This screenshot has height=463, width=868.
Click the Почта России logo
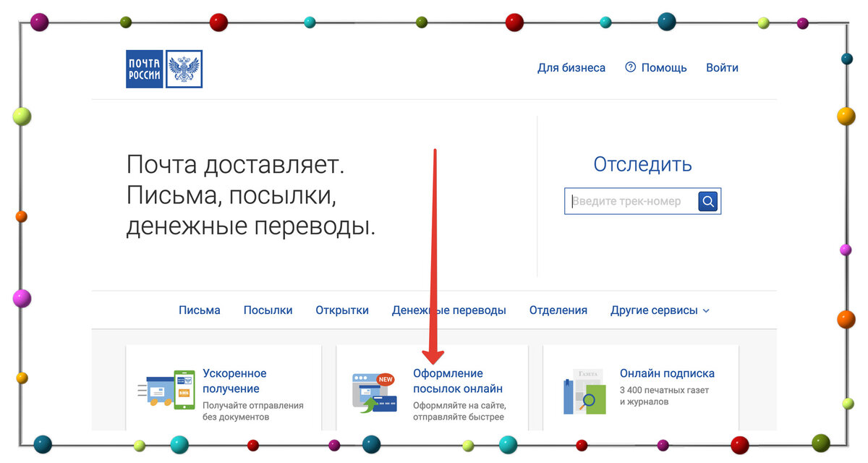(x=164, y=69)
